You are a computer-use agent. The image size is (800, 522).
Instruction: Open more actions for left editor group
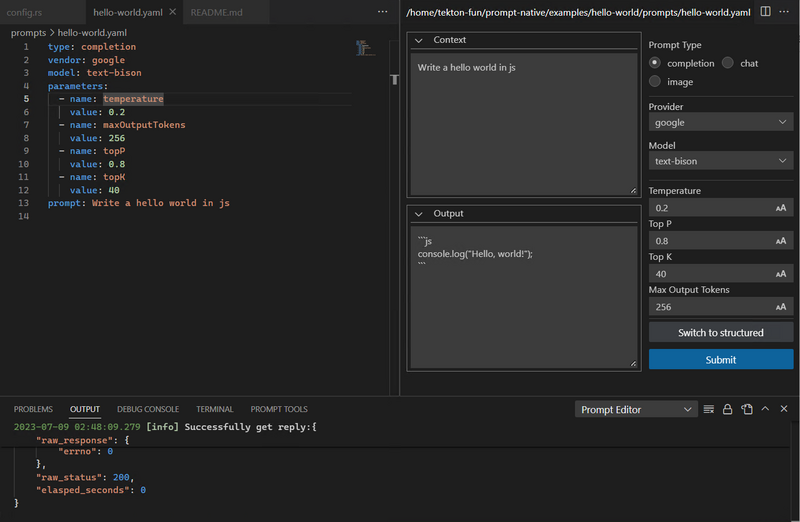pos(382,12)
